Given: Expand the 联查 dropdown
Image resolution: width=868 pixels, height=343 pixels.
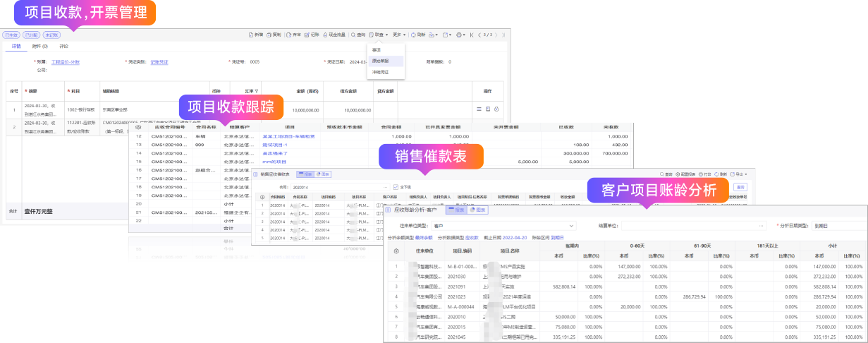Looking at the screenshot, I should coord(379,35).
